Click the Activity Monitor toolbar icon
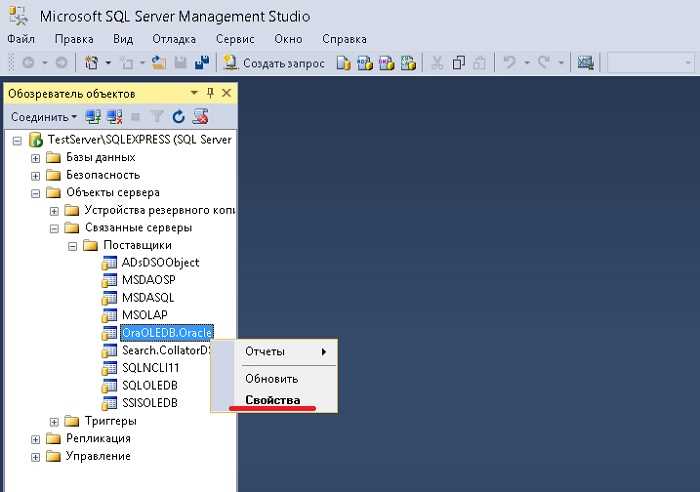700x492 pixels. click(585, 63)
